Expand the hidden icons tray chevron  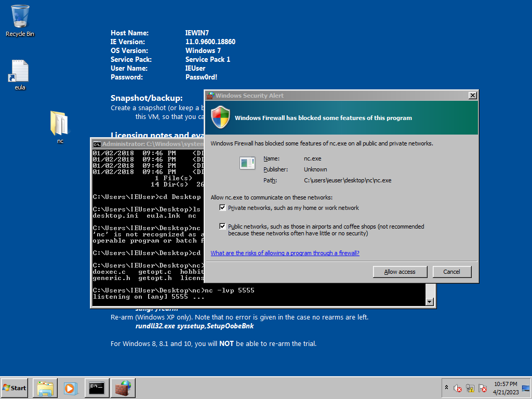click(x=447, y=388)
